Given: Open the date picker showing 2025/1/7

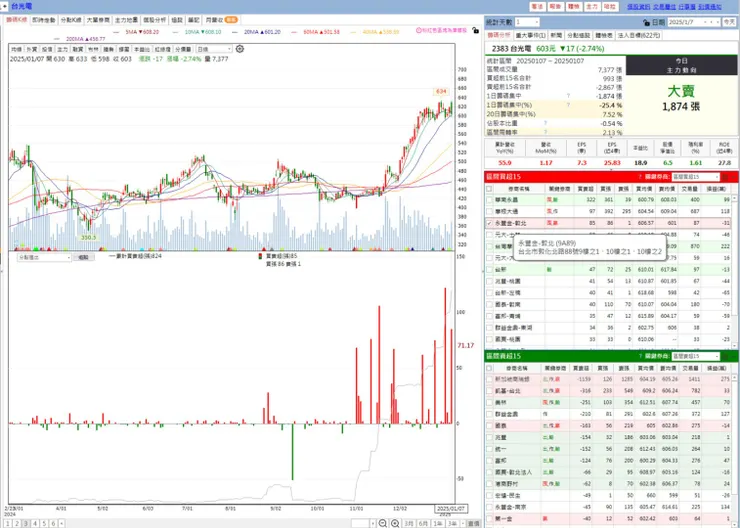Looking at the screenshot, I should click(693, 22).
